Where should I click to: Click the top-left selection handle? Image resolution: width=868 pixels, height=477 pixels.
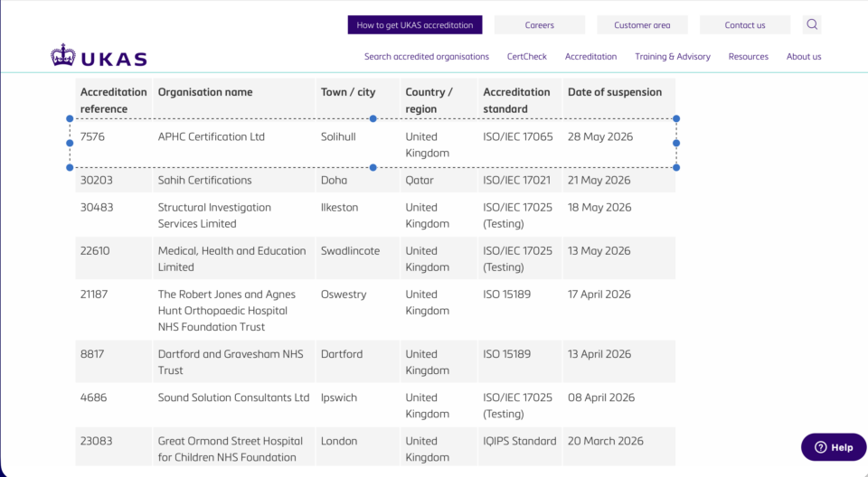coord(70,118)
